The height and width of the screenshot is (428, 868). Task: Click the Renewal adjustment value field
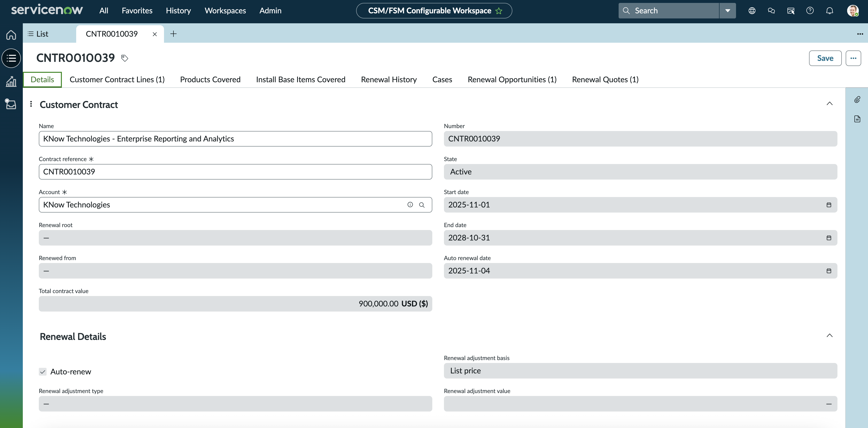click(x=640, y=404)
